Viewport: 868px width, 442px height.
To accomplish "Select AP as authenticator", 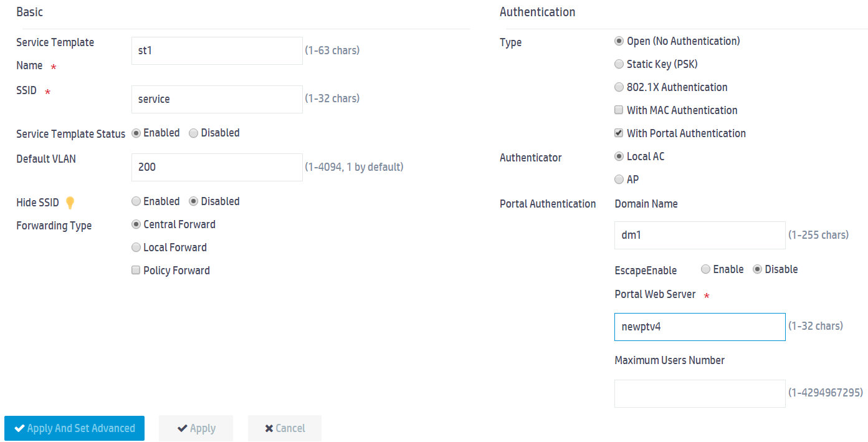I will [619, 180].
